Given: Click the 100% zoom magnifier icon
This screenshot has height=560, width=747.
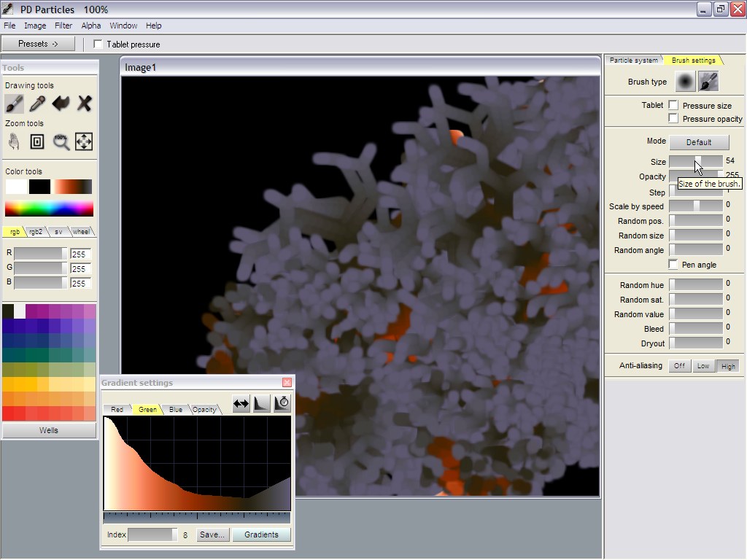Looking at the screenshot, I should pos(61,141).
